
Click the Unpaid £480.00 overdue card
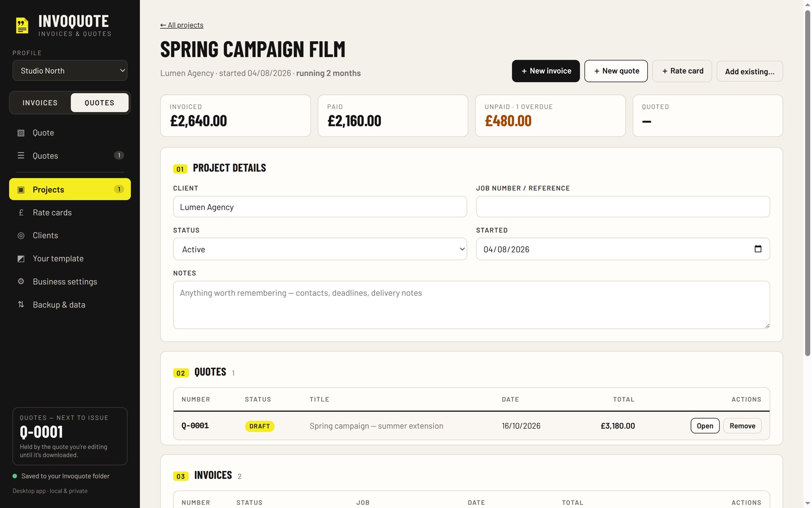(550, 116)
